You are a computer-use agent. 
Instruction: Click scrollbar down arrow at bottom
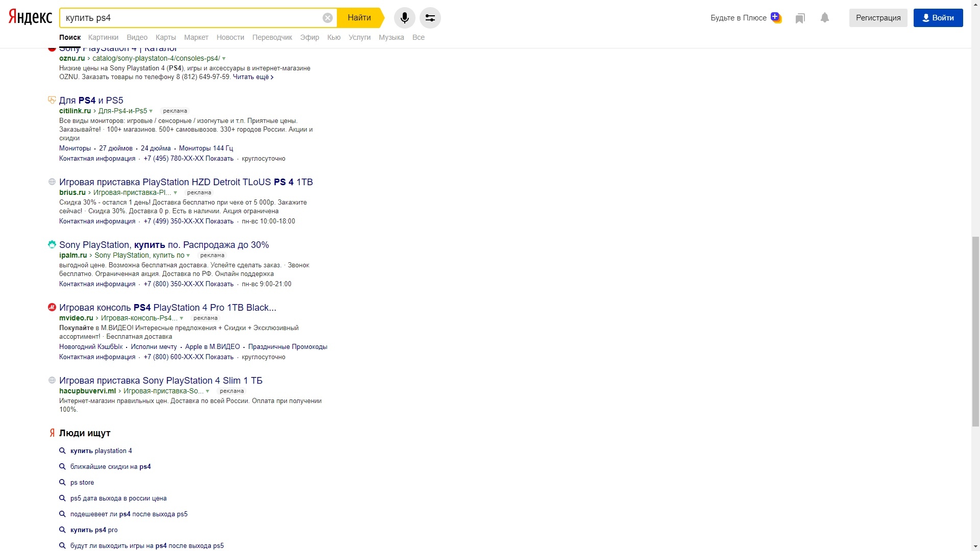pos(975,546)
